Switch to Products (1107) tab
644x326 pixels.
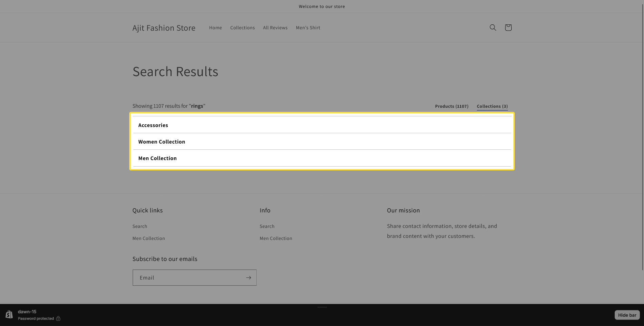click(451, 106)
